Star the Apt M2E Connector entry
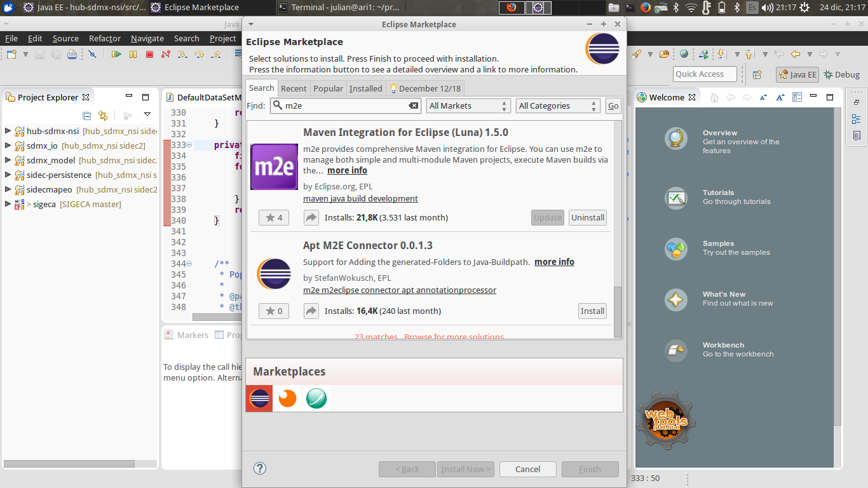The height and width of the screenshot is (488, 868). pyautogui.click(x=274, y=311)
